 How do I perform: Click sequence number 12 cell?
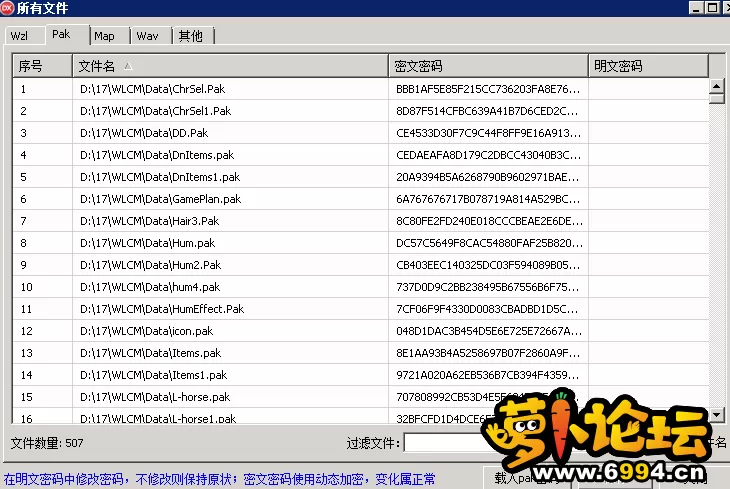click(x=42, y=331)
